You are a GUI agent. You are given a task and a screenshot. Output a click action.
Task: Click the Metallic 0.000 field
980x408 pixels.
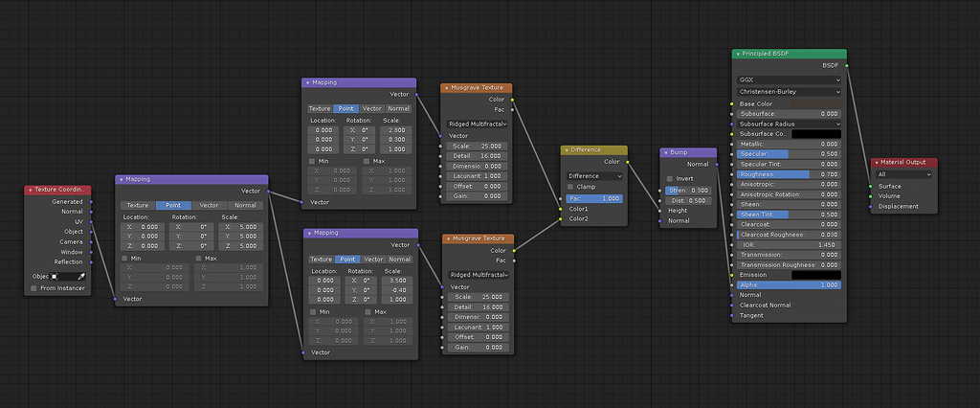tap(789, 144)
